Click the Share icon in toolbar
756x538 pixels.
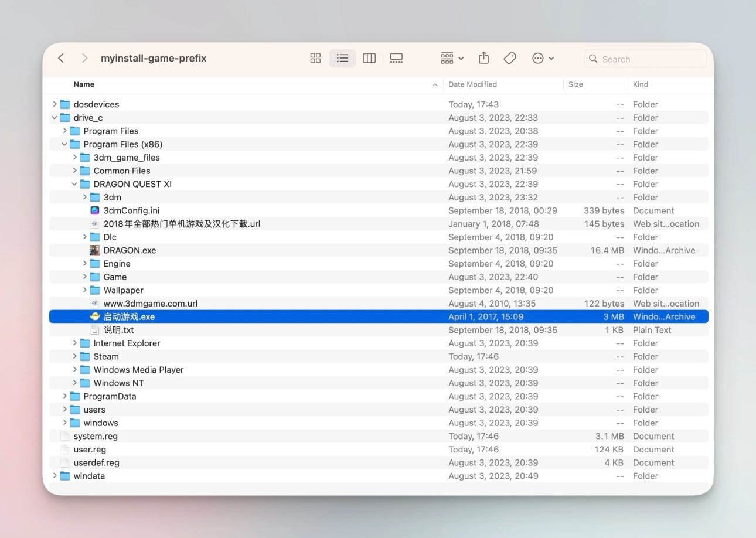483,58
